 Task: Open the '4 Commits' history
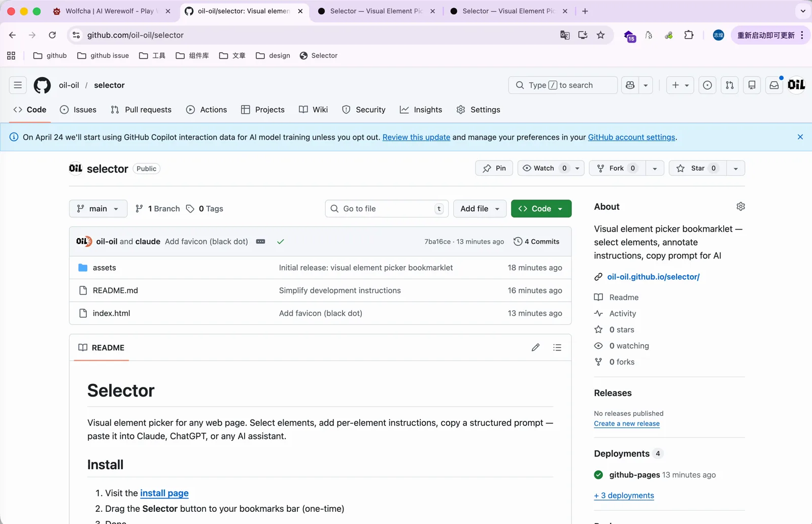pos(536,242)
